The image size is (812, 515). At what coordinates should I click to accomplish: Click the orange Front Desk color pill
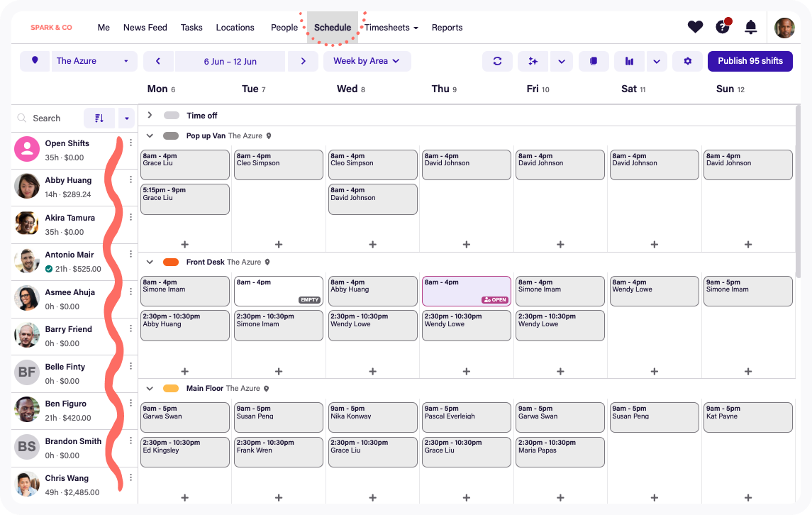coord(171,262)
